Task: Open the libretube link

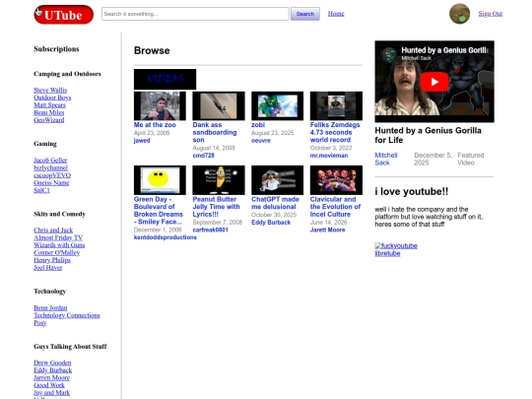Action: (387, 253)
